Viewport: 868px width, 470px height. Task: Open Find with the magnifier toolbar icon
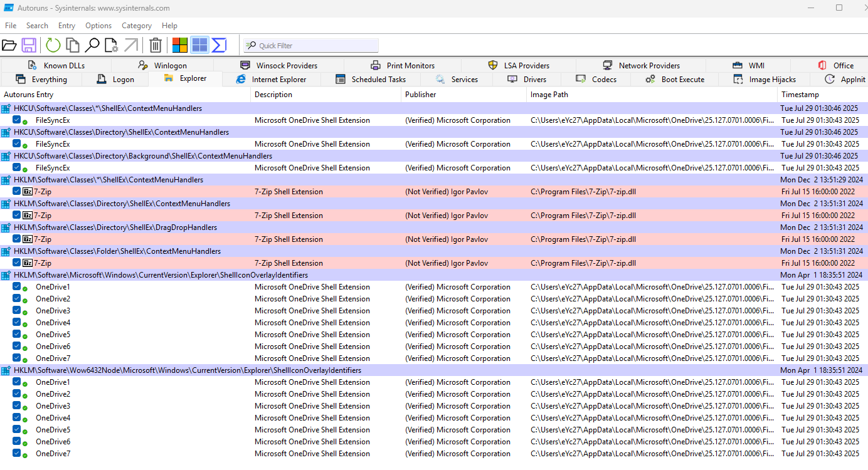click(92, 45)
